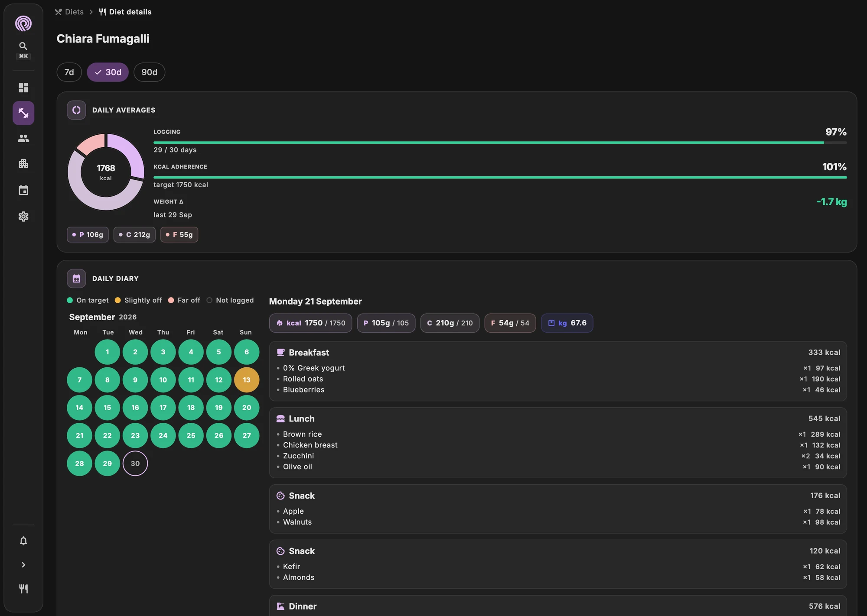Click the kg 67.6 weight chip
This screenshot has height=616, width=867.
point(567,323)
